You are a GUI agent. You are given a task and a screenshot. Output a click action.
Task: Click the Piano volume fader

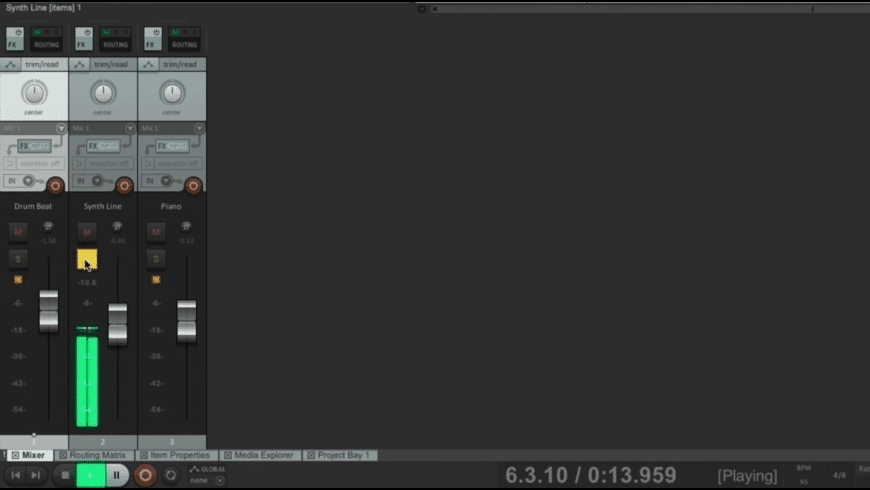pyautogui.click(x=186, y=322)
